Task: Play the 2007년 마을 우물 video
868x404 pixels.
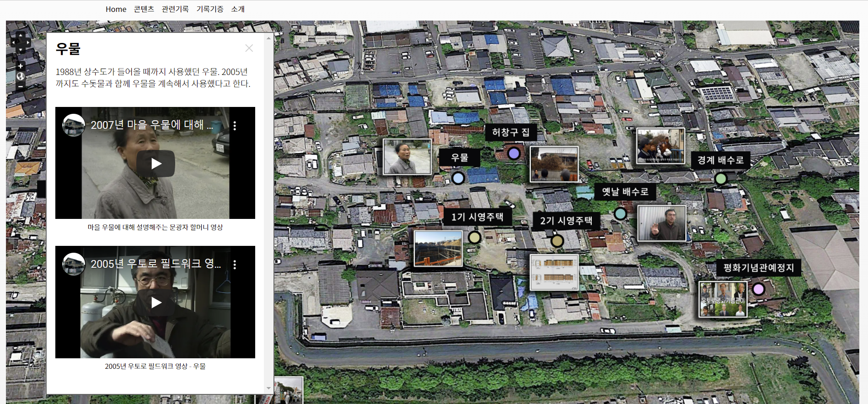Action: 155,164
